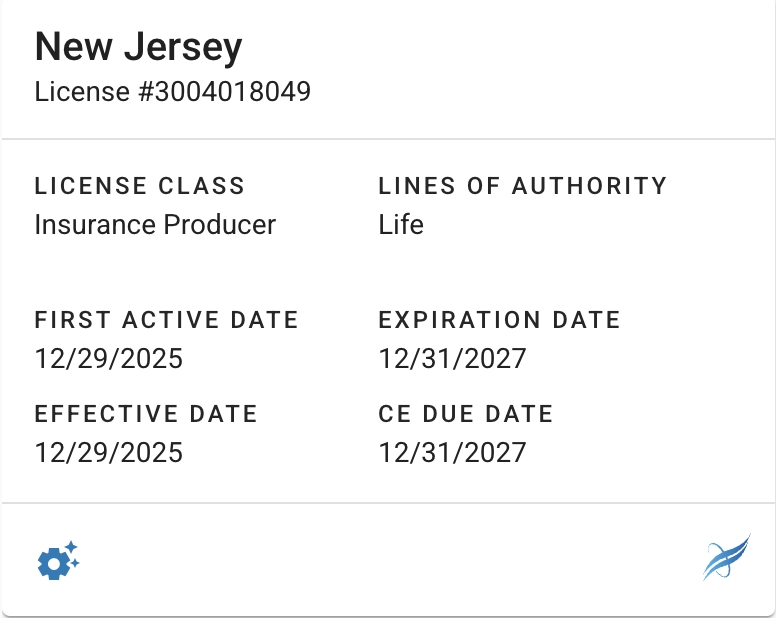
Task: Select the Insurance Producer value
Action: click(155, 224)
